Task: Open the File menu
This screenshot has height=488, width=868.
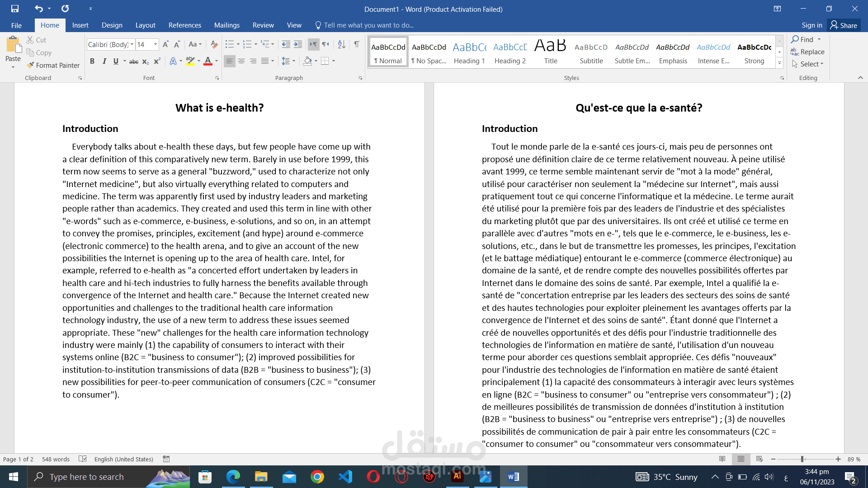Action: pyautogui.click(x=16, y=25)
